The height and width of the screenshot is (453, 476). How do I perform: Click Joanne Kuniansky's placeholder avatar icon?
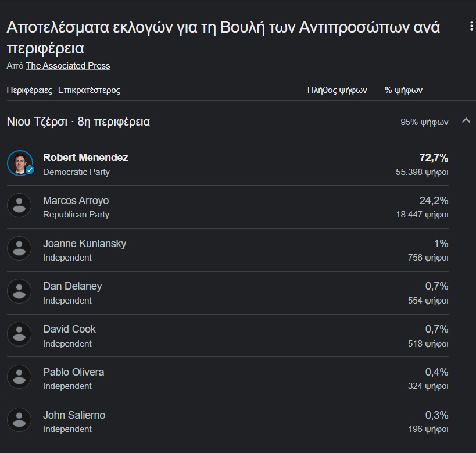pyautogui.click(x=19, y=248)
